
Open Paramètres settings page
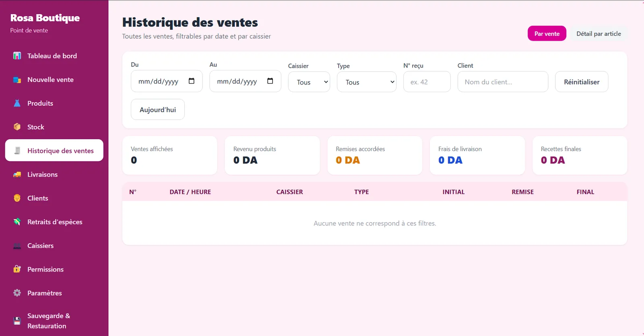(x=54, y=293)
